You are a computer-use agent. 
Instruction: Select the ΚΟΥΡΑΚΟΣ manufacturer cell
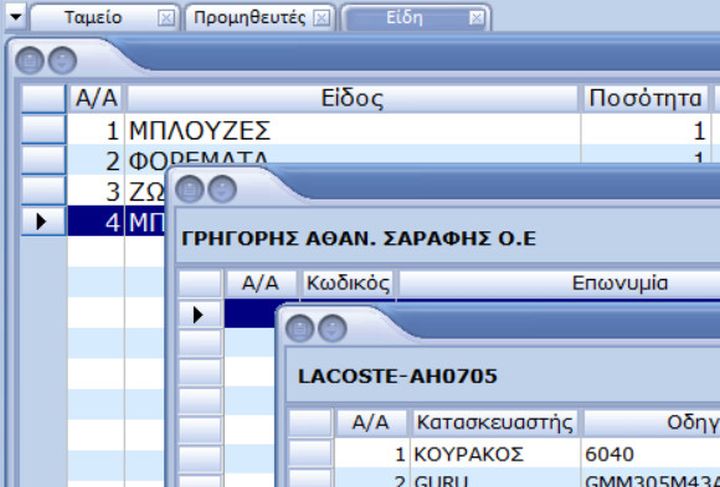click(x=495, y=454)
